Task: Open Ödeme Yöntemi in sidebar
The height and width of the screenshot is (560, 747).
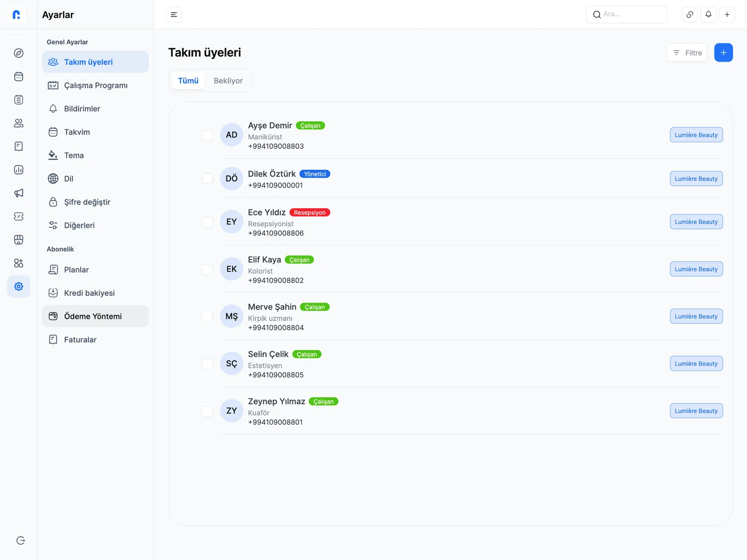Action: pos(95,316)
